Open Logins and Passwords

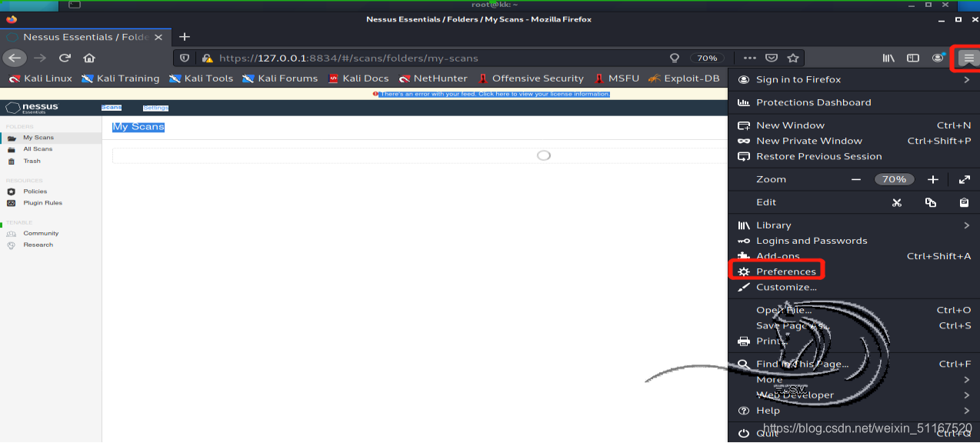point(854,241)
